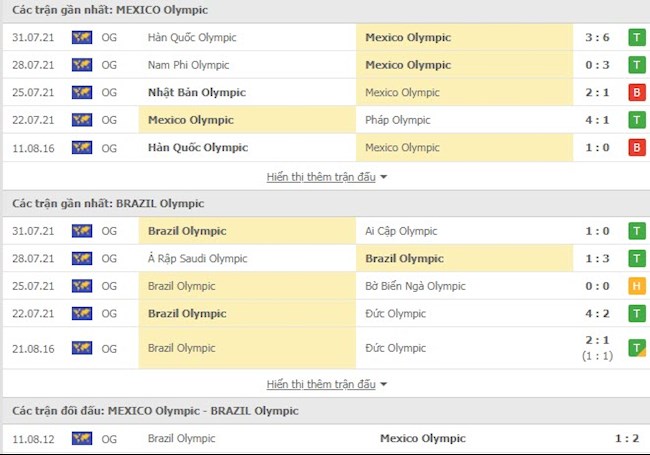Expand more matches under the BRAZIL Olympic section

click(320, 384)
